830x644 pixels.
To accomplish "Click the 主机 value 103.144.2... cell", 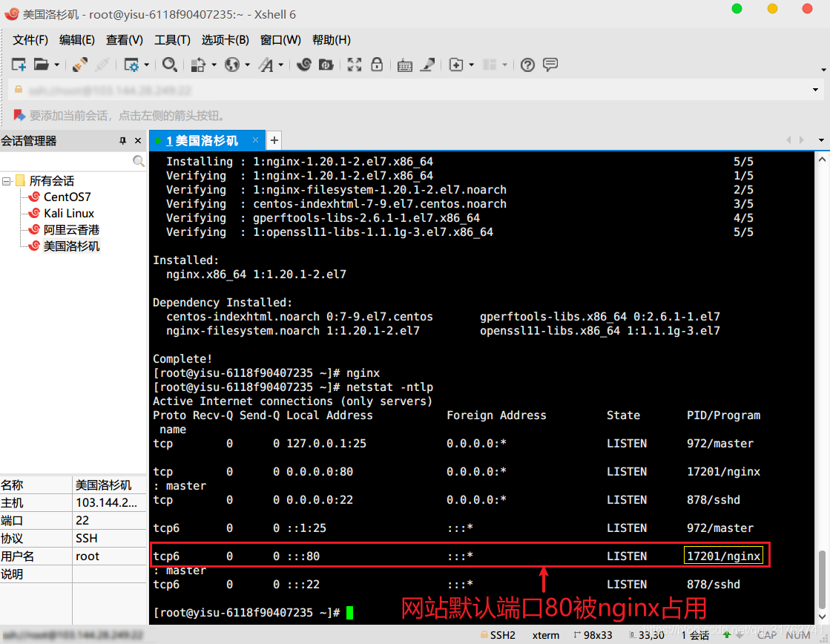I will [x=109, y=502].
